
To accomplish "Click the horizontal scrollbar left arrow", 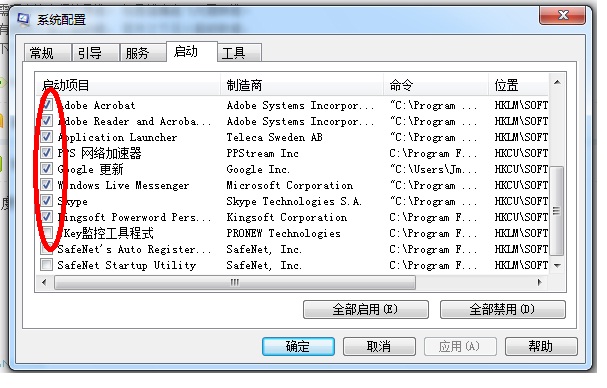I will [44, 282].
